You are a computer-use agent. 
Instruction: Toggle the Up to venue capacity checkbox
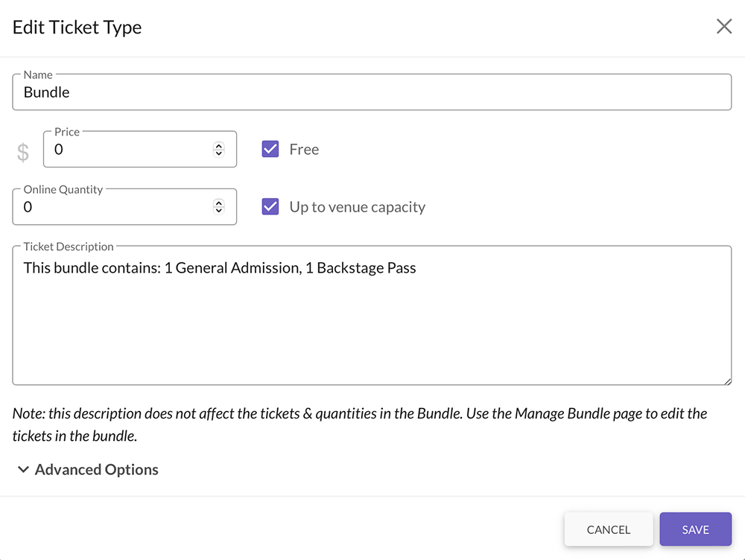coord(270,206)
